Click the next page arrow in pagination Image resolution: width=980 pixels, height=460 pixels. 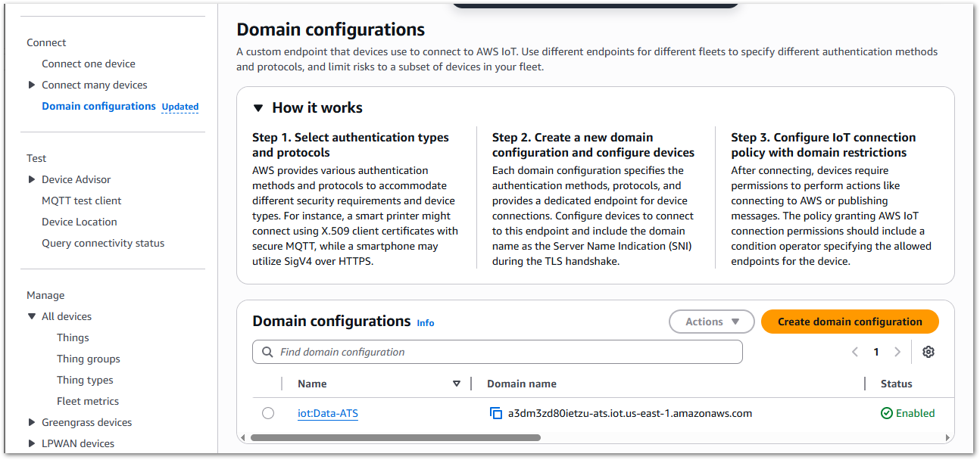tap(897, 351)
